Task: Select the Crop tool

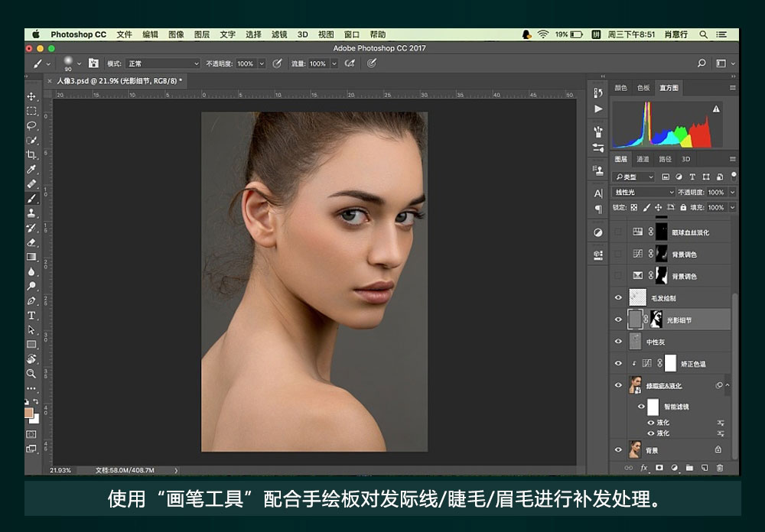Action: (x=31, y=154)
